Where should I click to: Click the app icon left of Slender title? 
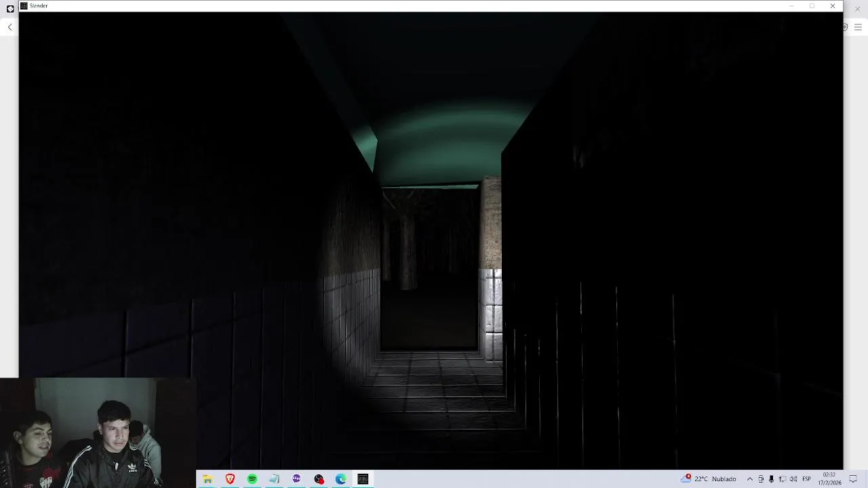(x=10, y=9)
